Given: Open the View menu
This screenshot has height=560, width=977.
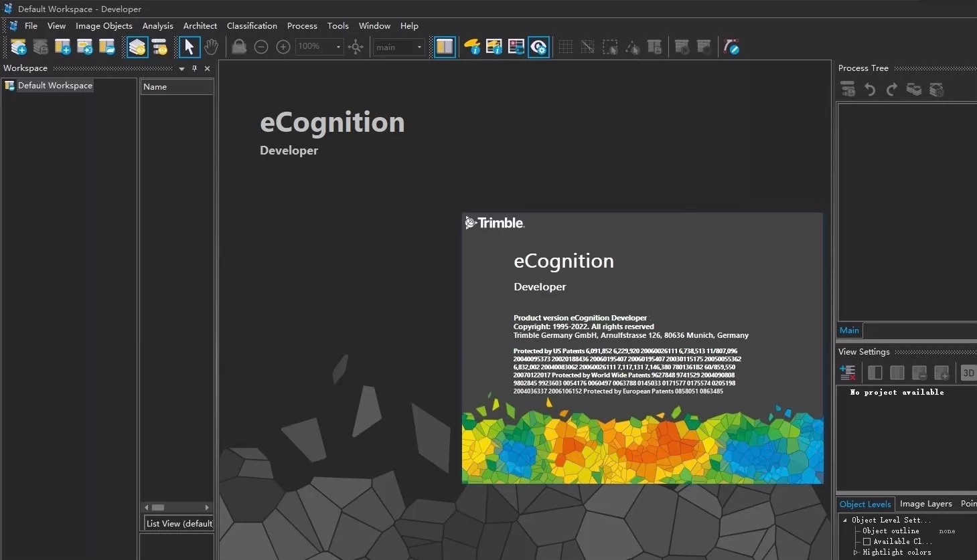Looking at the screenshot, I should click(x=56, y=25).
